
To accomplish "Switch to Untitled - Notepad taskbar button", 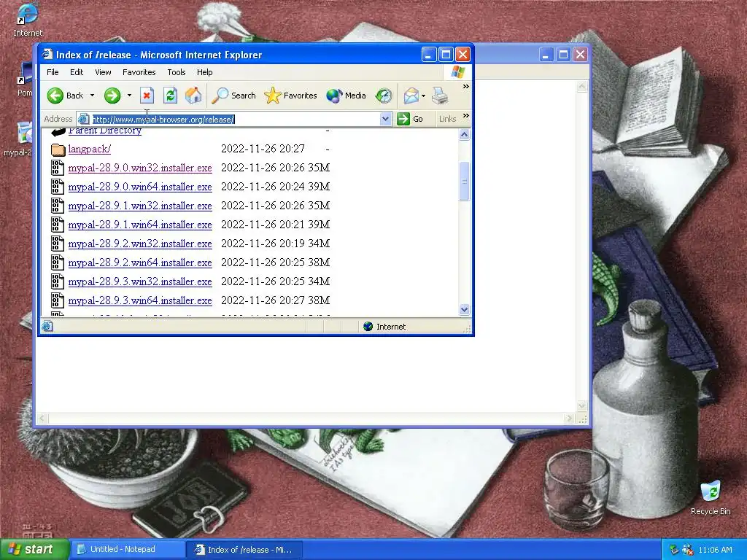I will pos(127,549).
